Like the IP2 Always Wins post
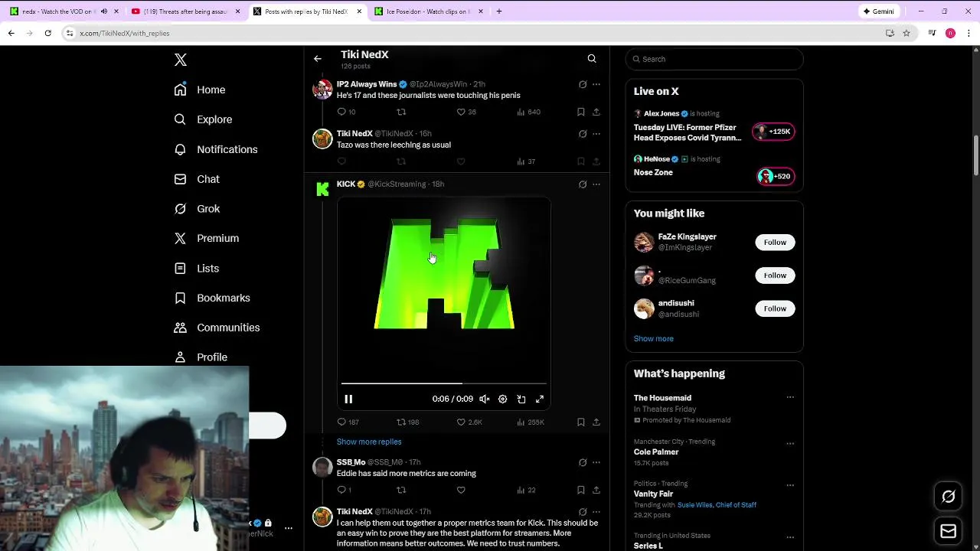980x551 pixels. [x=466, y=112]
